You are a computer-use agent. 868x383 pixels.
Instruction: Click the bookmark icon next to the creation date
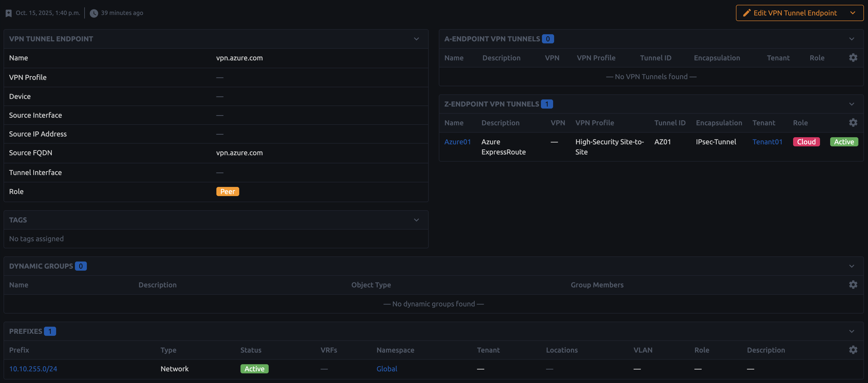(x=8, y=13)
